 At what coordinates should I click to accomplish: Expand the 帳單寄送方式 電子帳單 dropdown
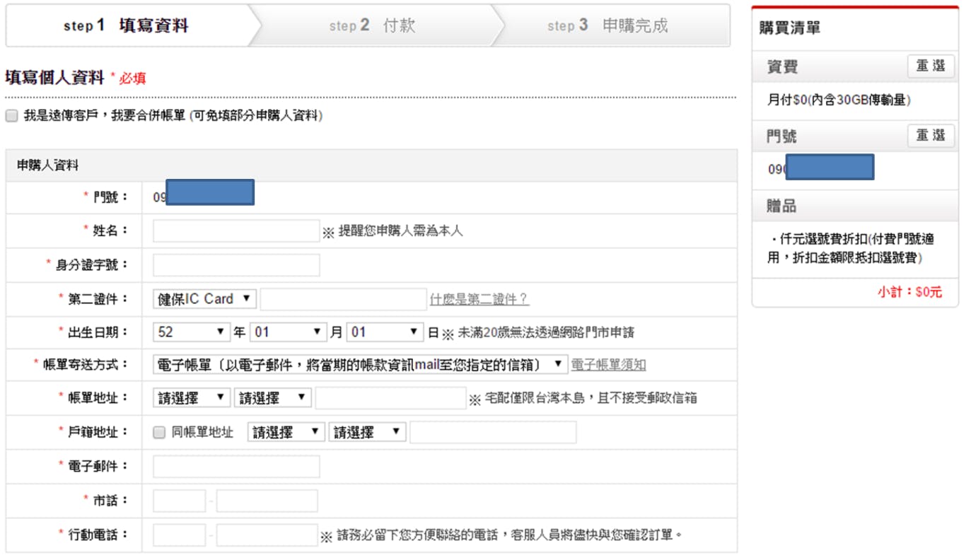[360, 365]
